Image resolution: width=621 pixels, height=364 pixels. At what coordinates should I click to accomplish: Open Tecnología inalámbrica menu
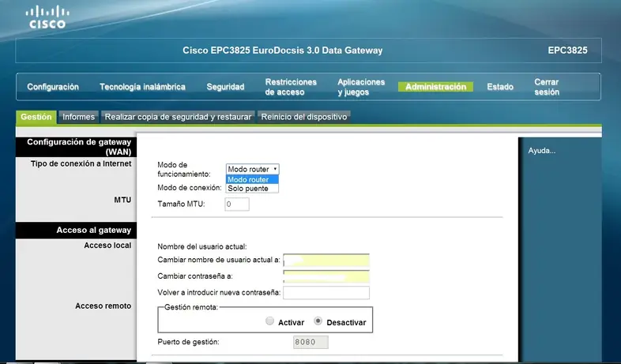click(x=142, y=87)
